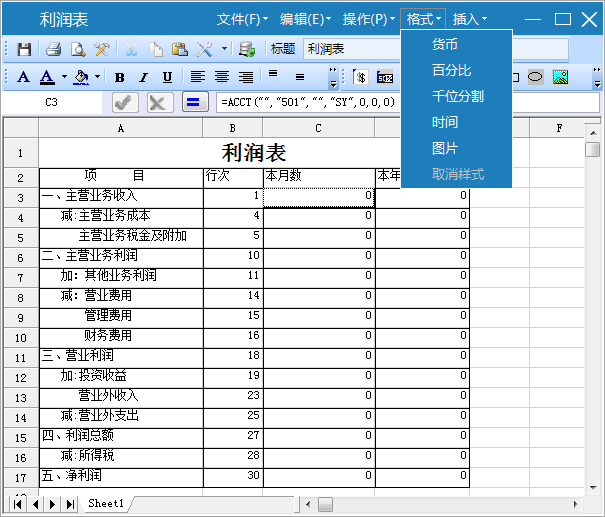
Task: Set vertical alignment to middle
Action: coord(300,77)
